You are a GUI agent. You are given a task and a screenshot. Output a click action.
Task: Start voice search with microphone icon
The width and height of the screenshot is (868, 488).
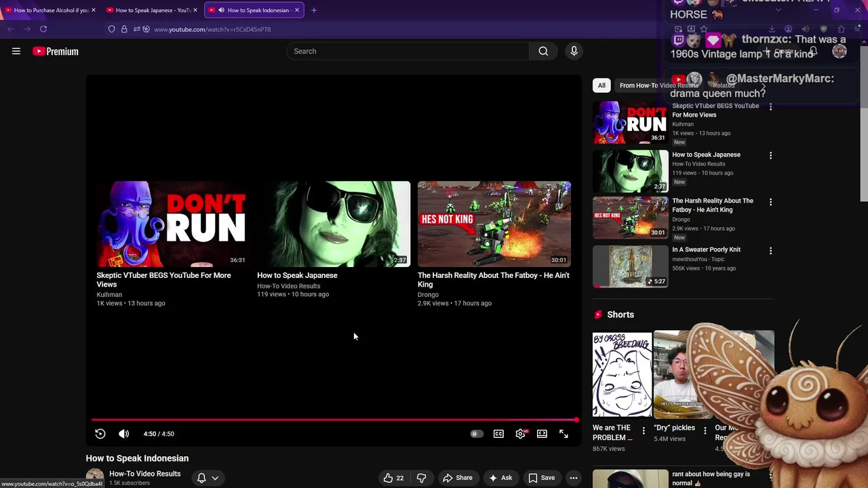(574, 52)
